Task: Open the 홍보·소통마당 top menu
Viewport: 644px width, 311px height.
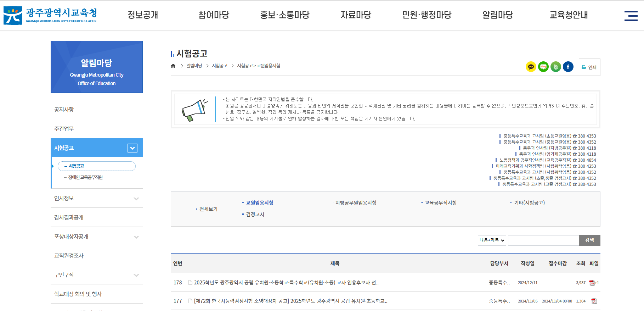Action: pyautogui.click(x=285, y=15)
